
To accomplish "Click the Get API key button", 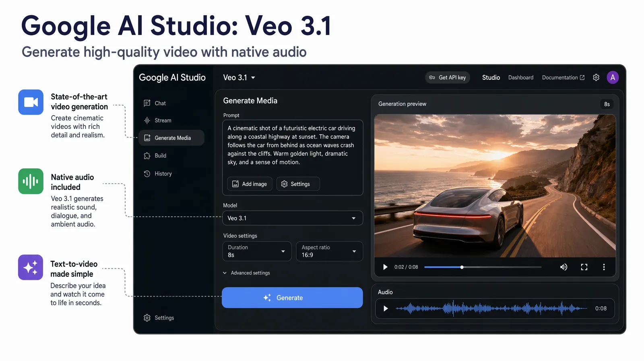I will click(x=448, y=77).
